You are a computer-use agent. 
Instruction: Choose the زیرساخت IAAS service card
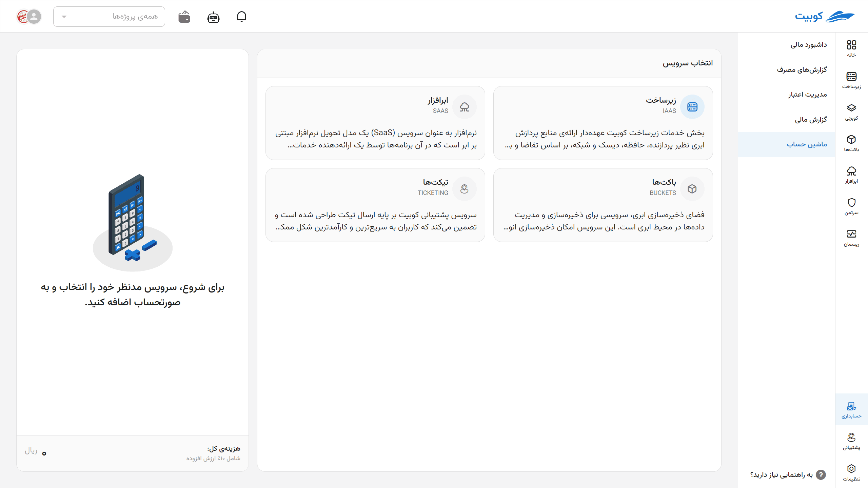pos(603,123)
